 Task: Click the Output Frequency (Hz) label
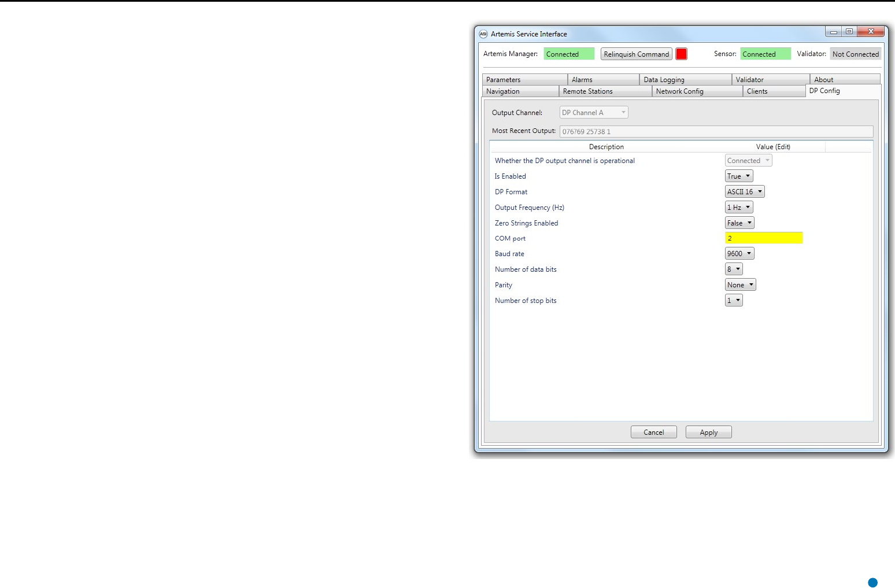(530, 208)
